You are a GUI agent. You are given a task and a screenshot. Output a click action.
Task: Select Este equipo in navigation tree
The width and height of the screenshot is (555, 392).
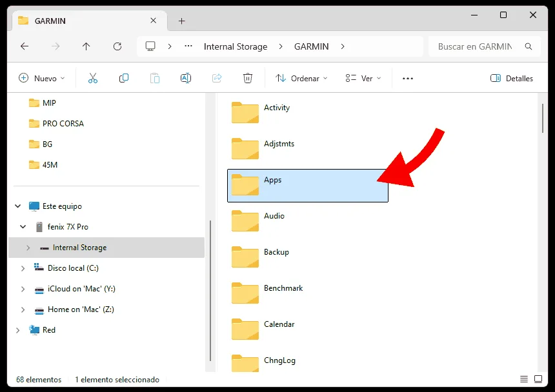(55, 206)
